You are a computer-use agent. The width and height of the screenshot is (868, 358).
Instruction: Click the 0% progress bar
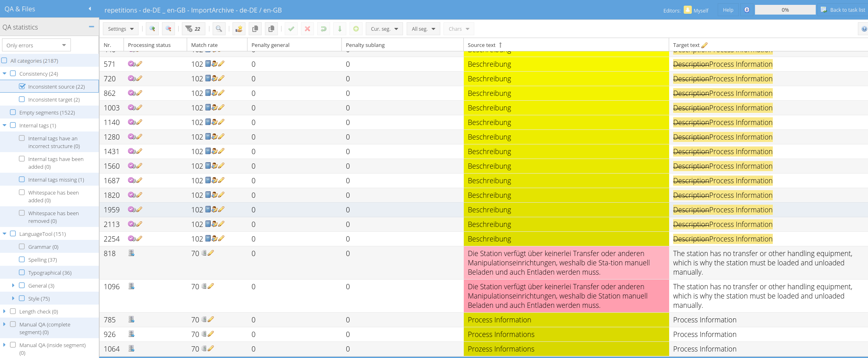[785, 10]
